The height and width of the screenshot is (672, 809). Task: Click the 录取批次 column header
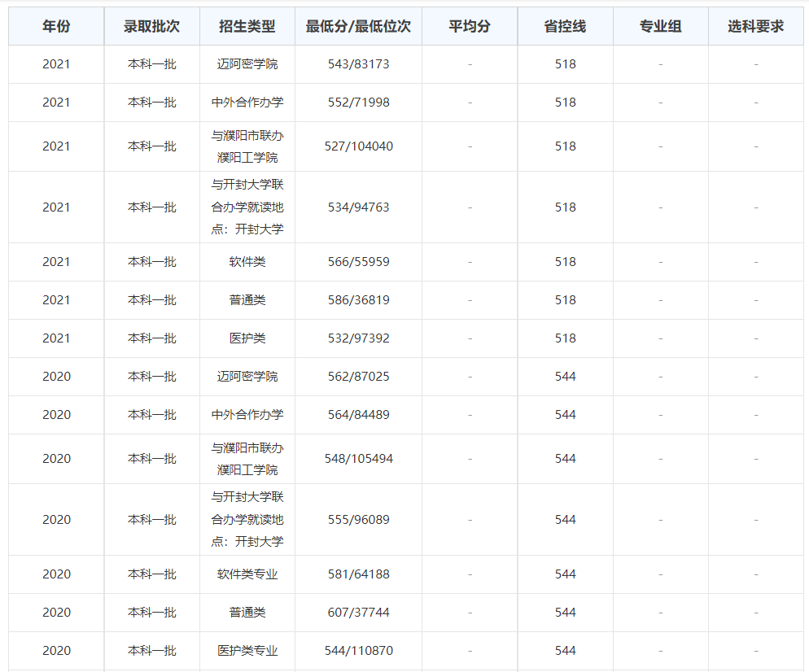(151, 26)
